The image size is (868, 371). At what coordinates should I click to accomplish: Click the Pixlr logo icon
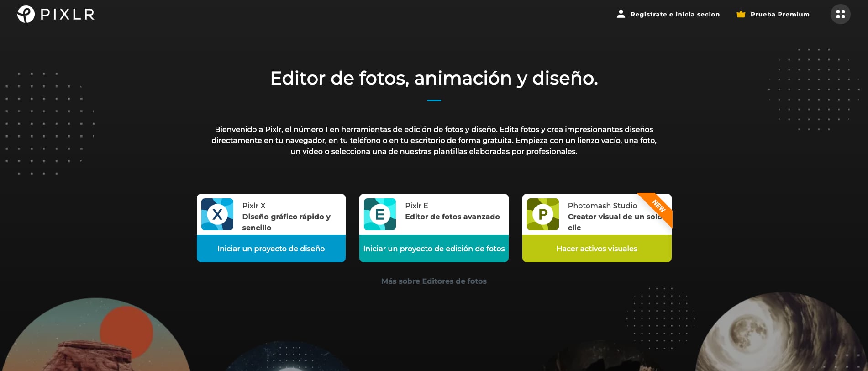[26, 15]
